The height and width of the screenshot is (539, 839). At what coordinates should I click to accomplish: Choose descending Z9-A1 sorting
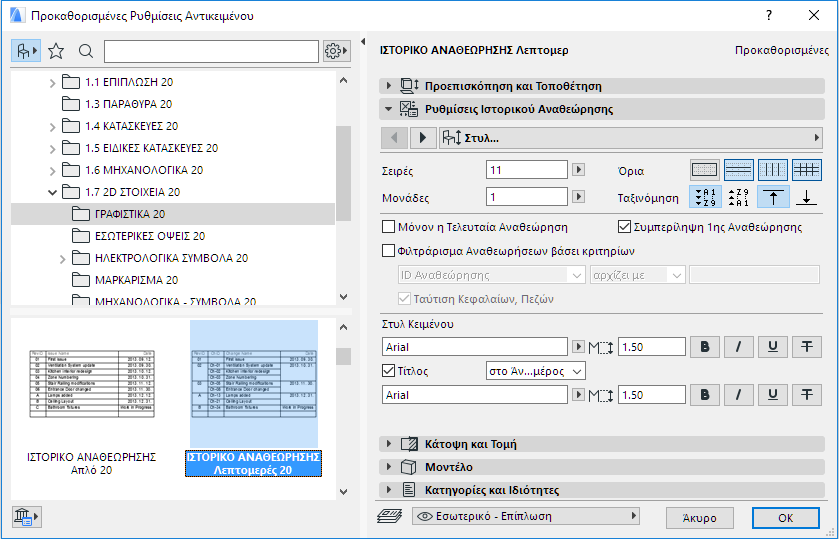coord(739,197)
